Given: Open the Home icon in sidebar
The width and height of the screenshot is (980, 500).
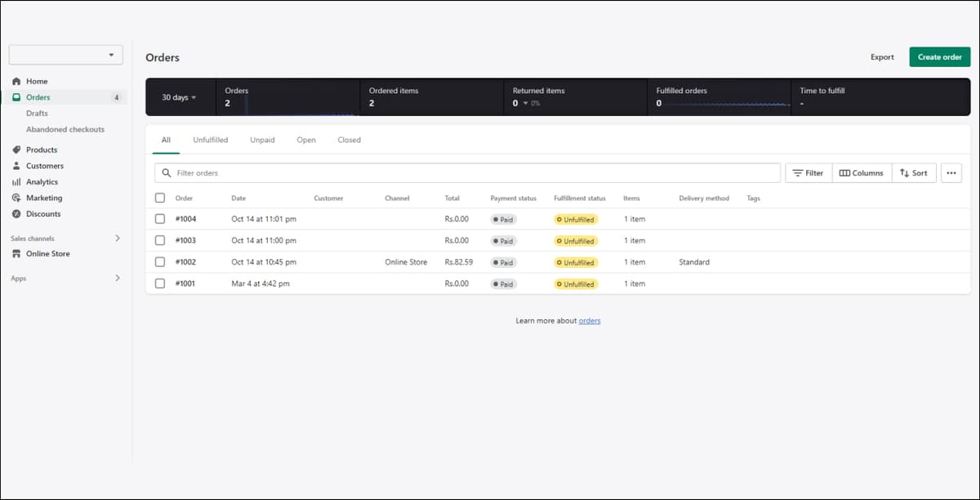Looking at the screenshot, I should tap(16, 82).
